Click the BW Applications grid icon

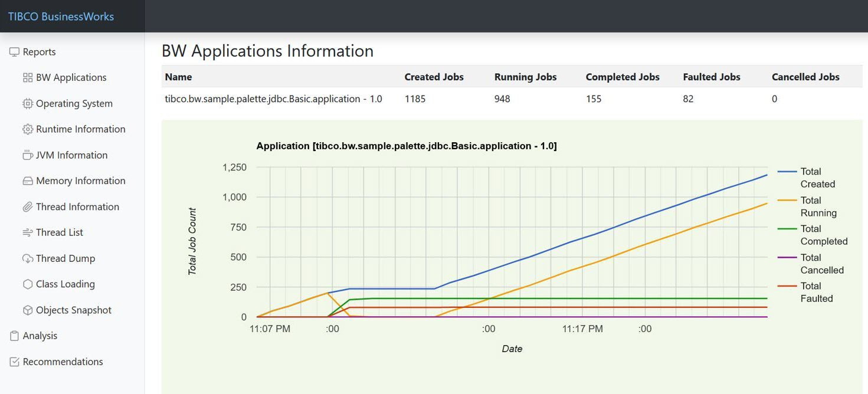pyautogui.click(x=28, y=78)
